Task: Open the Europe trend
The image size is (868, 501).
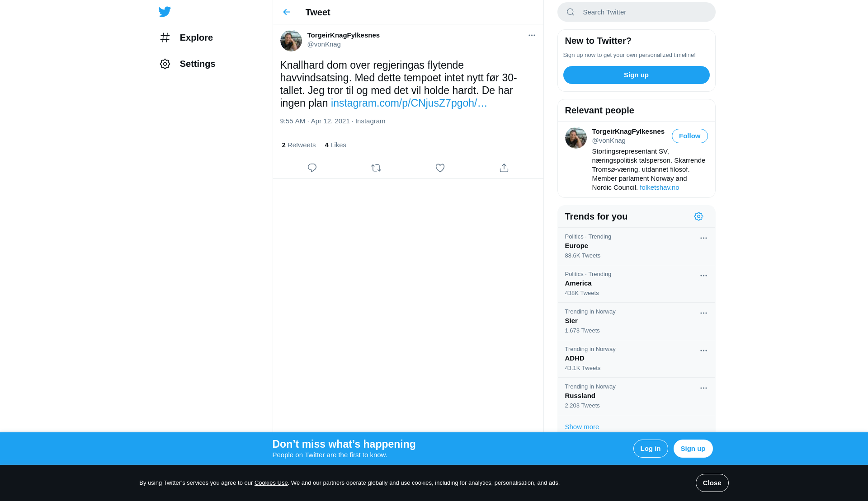Action: click(x=636, y=246)
